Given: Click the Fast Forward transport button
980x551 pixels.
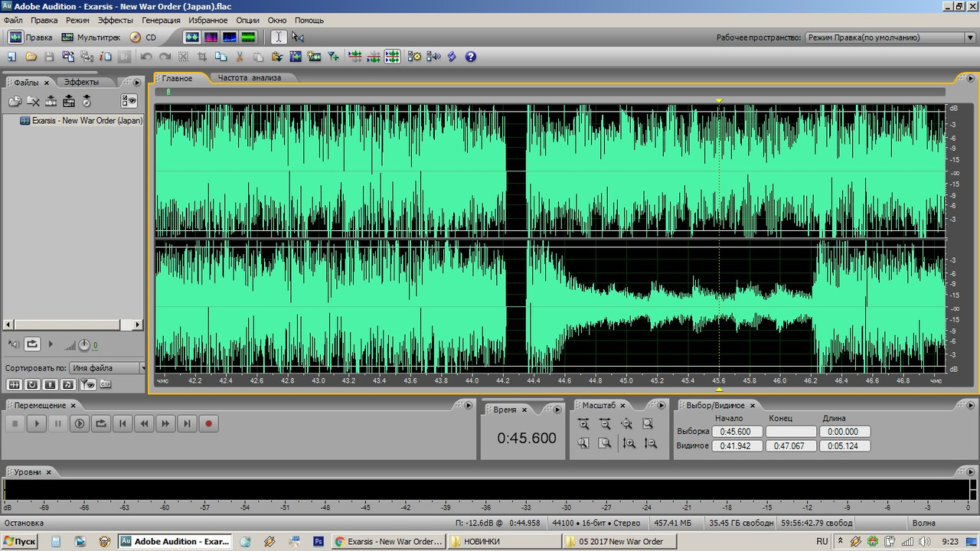Looking at the screenshot, I should click(165, 423).
